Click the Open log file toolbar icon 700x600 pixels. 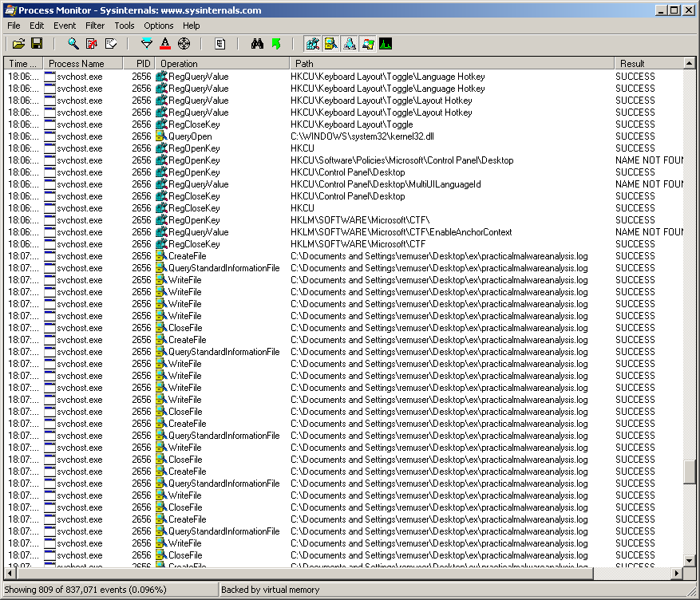tap(18, 44)
